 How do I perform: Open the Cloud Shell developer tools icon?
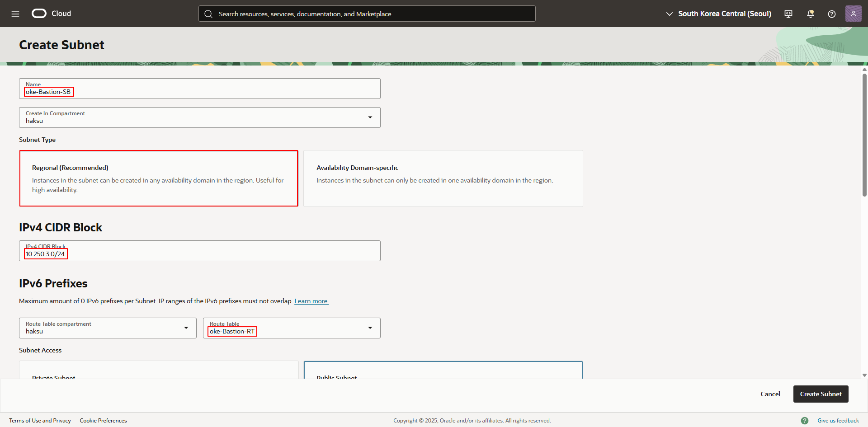(788, 14)
